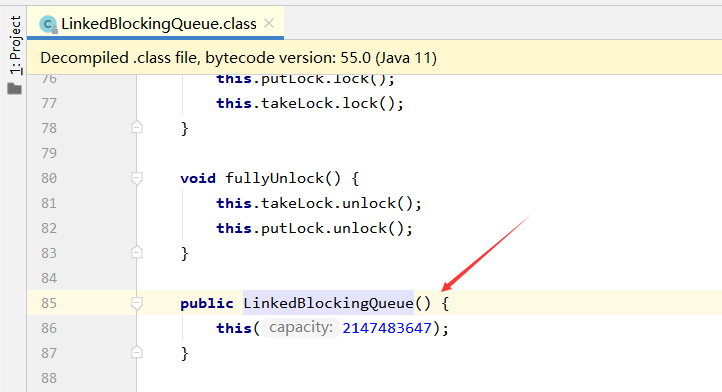Open the Project tool window
Screen dimensions: 722x392
[x=15, y=45]
